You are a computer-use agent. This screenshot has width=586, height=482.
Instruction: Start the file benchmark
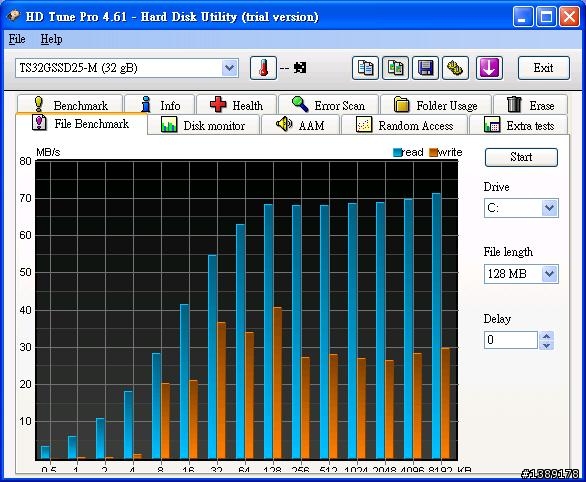coord(521,157)
